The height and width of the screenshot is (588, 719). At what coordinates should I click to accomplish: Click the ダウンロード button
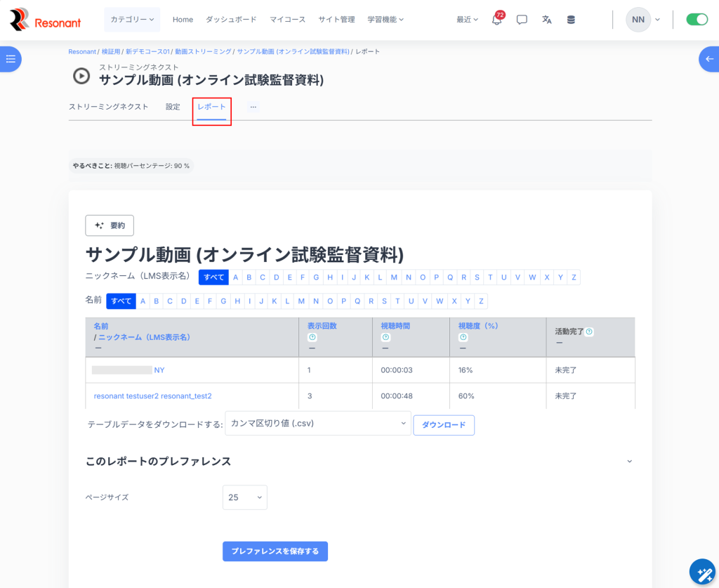[x=443, y=425]
